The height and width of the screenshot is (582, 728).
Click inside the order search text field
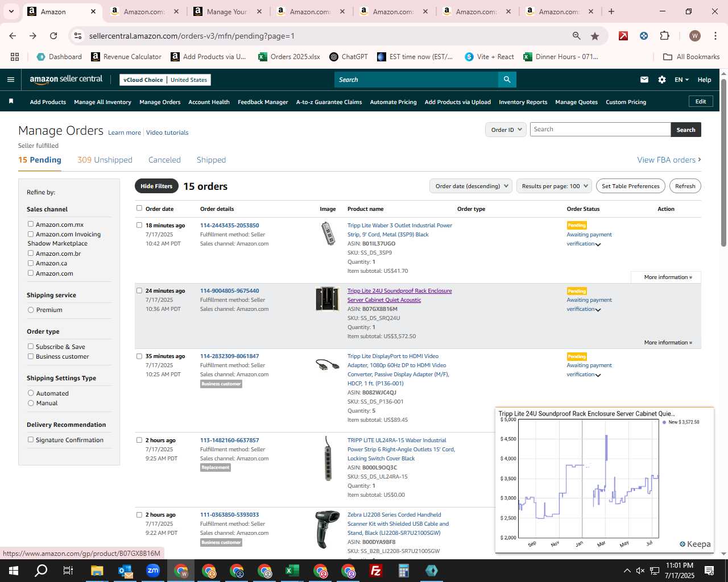click(x=600, y=130)
